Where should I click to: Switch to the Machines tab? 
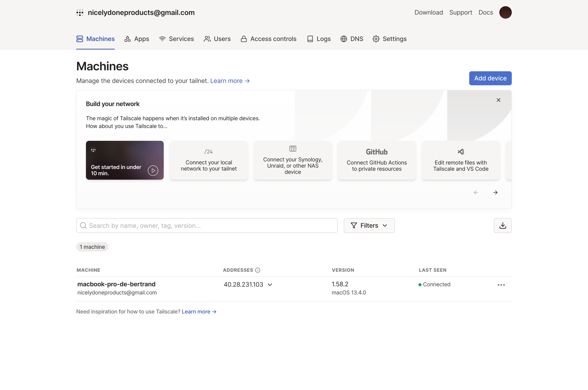tap(95, 39)
